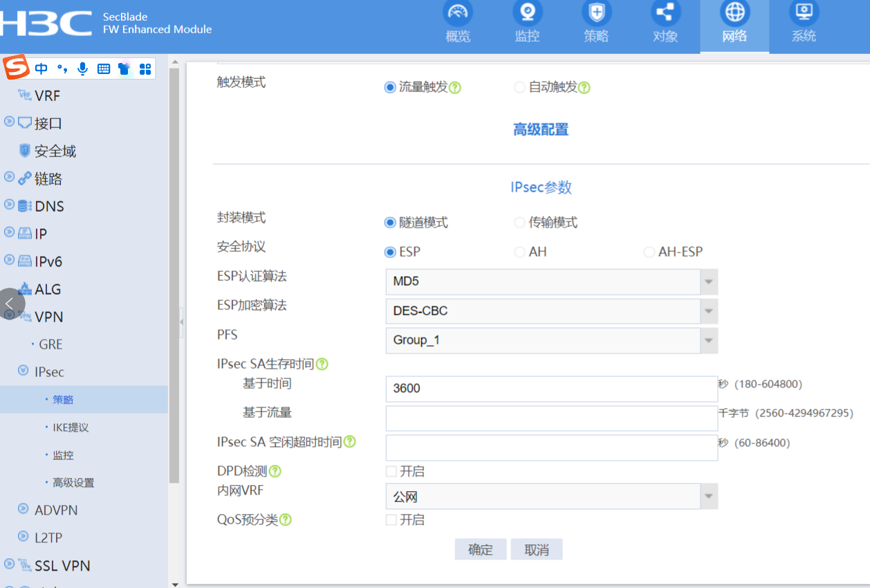The width and height of the screenshot is (870, 588).
Task: Open the L2TP menu item
Action: pos(48,538)
